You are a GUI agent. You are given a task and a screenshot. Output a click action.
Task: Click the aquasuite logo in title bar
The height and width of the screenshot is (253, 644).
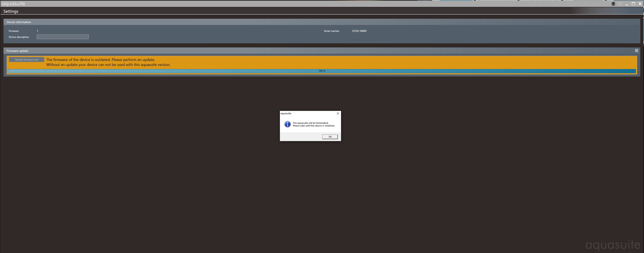tap(14, 4)
